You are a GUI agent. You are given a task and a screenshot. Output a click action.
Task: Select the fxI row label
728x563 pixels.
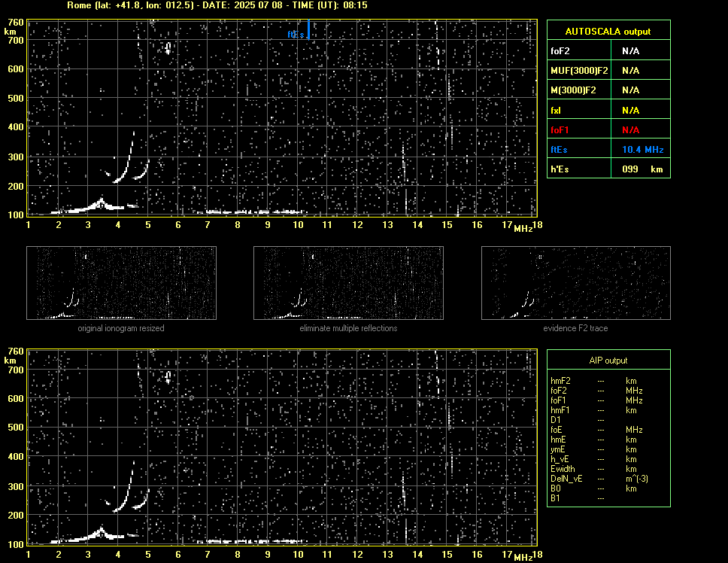[x=555, y=111]
